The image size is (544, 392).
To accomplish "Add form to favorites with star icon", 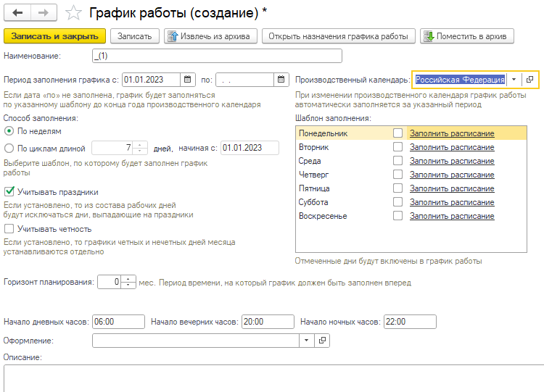I will pos(73,13).
